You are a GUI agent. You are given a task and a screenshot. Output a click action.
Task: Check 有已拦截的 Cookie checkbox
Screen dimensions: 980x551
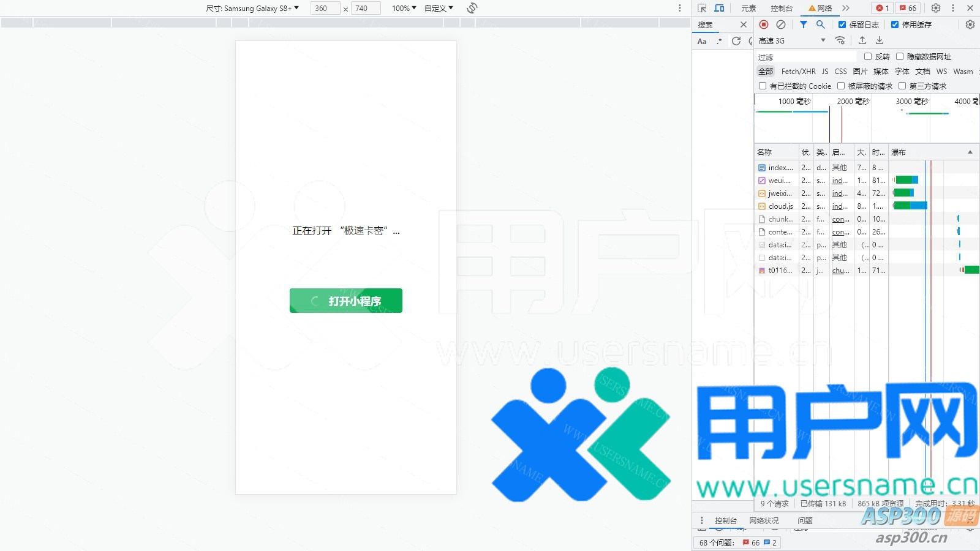coord(763,86)
